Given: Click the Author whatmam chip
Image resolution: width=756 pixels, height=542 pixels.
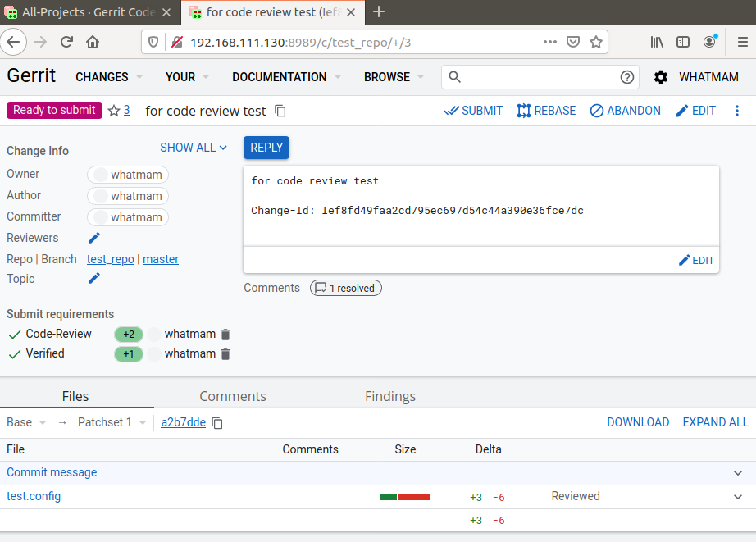Looking at the screenshot, I should click(128, 196).
